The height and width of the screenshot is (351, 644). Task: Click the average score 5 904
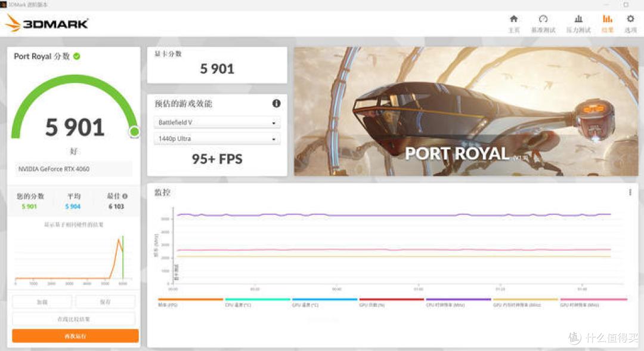[x=73, y=207]
